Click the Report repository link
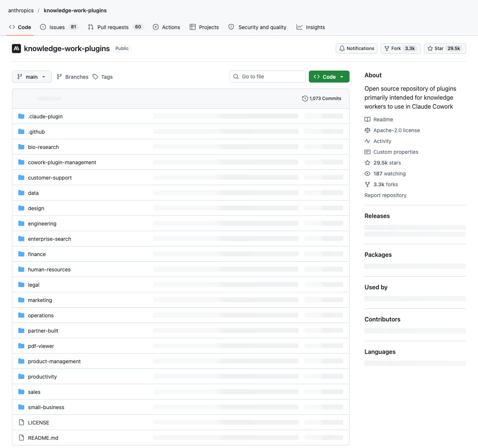This screenshot has width=478, height=448. 385,195
